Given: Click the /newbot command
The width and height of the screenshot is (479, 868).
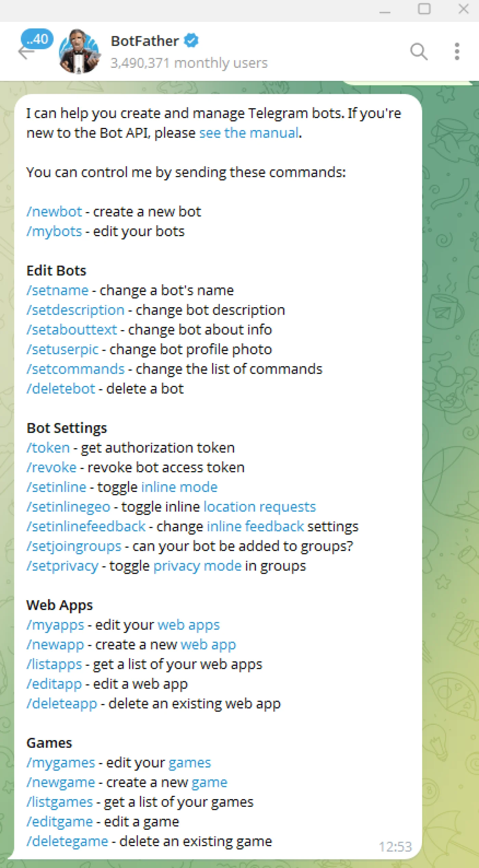Looking at the screenshot, I should (54, 212).
